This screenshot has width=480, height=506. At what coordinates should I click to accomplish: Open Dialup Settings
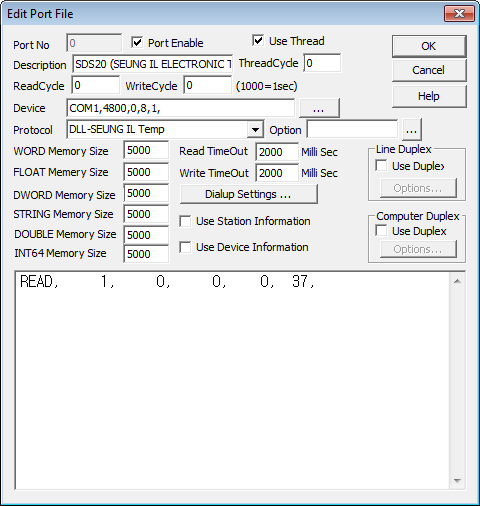coord(248,194)
